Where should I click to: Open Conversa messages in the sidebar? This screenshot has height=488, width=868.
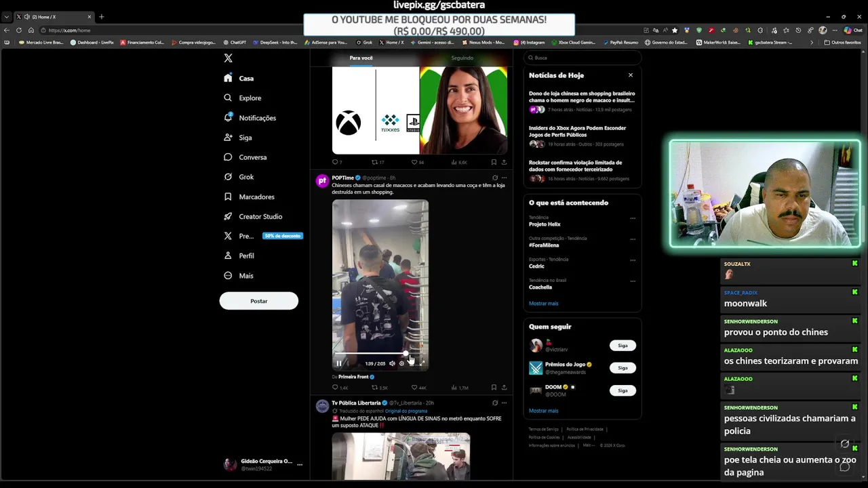(x=245, y=157)
